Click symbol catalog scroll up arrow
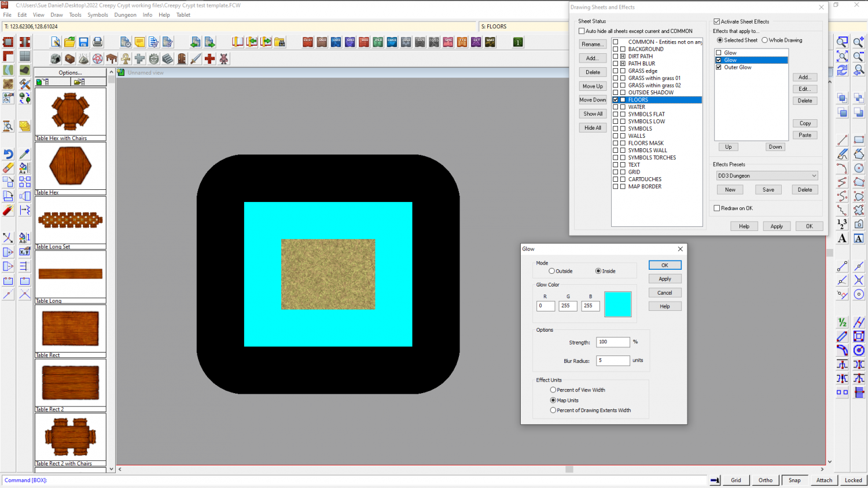The height and width of the screenshot is (488, 868). (x=111, y=72)
